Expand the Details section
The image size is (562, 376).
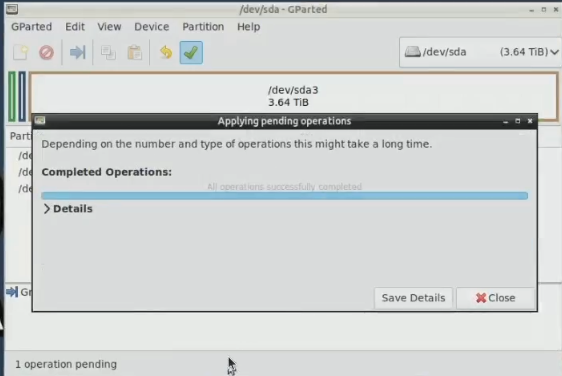[68, 209]
